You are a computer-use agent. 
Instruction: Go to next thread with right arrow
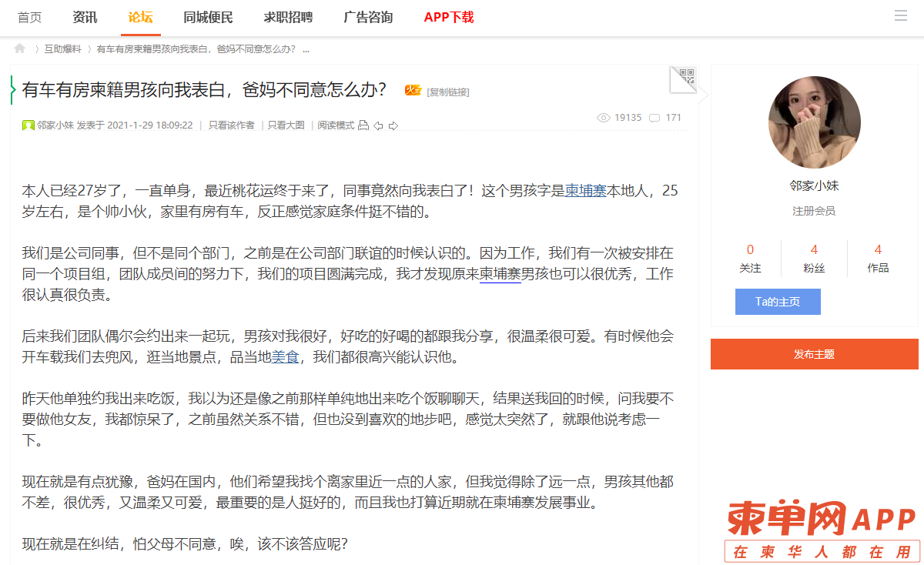tap(393, 125)
